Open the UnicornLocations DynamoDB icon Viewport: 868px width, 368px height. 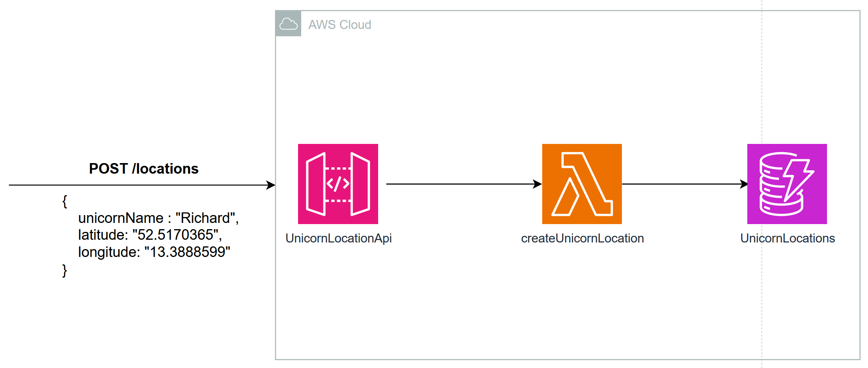coord(787,184)
